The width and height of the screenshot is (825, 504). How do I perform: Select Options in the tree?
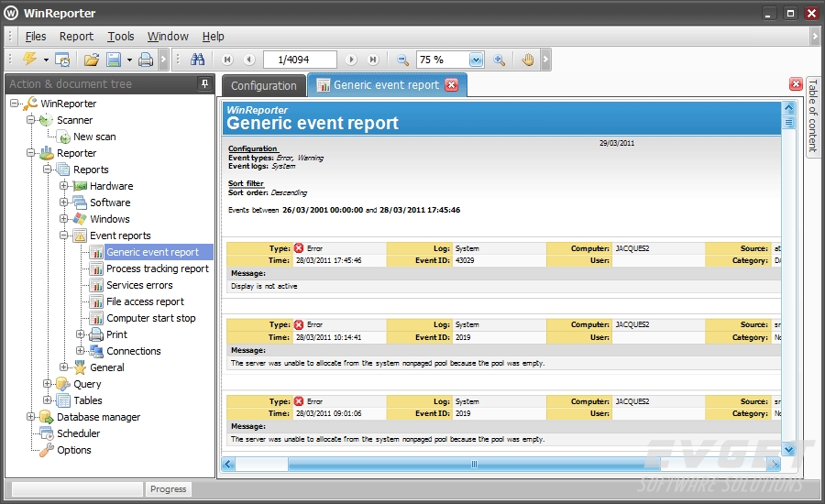74,450
